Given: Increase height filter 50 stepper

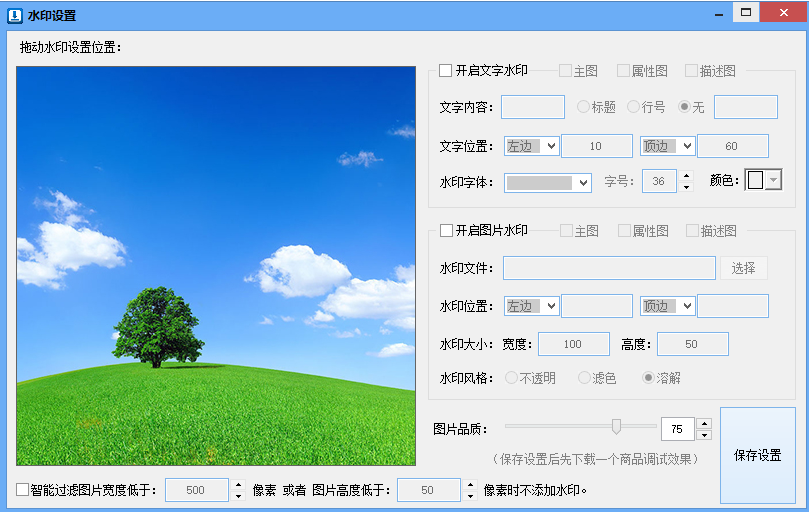Looking at the screenshot, I should 470,485.
